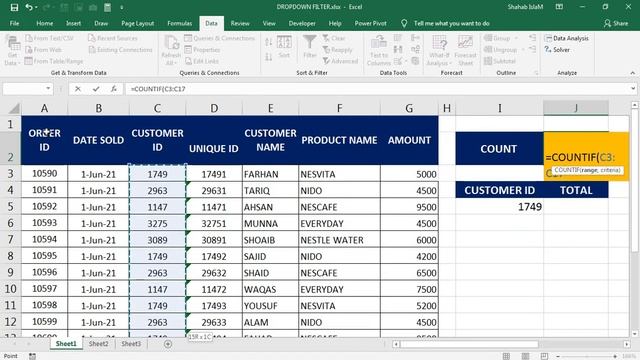Click the Advanced filter button
The image size is (640, 360).
coord(340,61)
